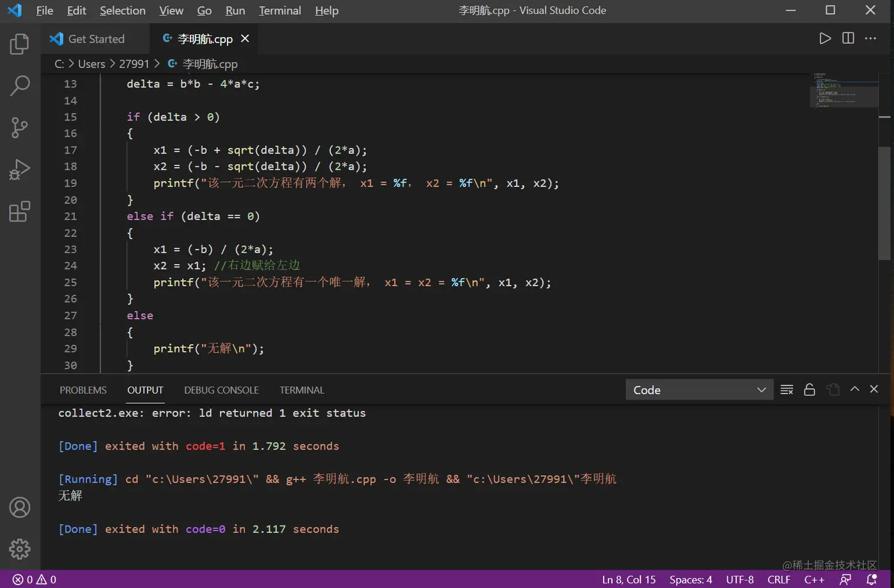The image size is (894, 588).
Task: Click the 'if (delta > 0)' line
Action: click(173, 117)
